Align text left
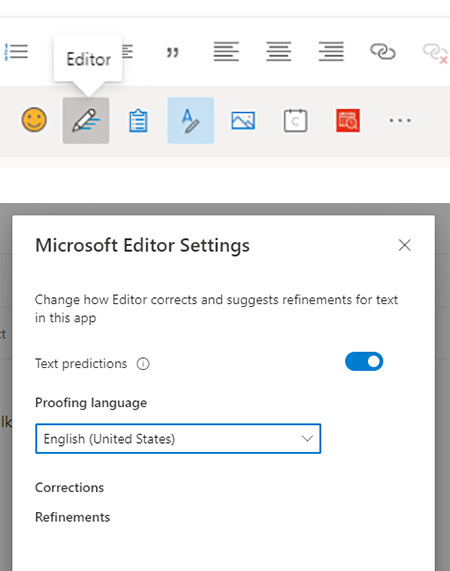Screen dimensions: 450x571 (x=226, y=51)
